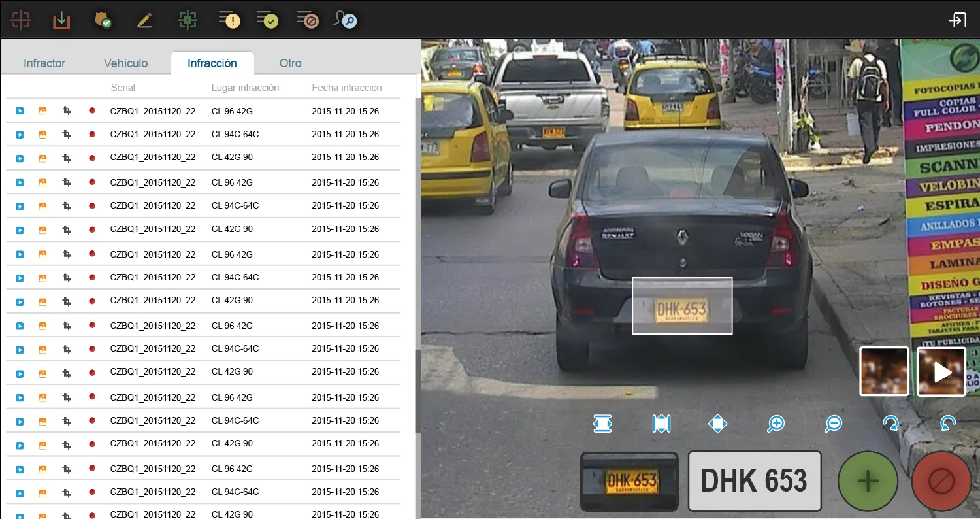Image resolution: width=980 pixels, height=519 pixels.
Task: Click the Lugar infracción column header
Action: (x=245, y=88)
